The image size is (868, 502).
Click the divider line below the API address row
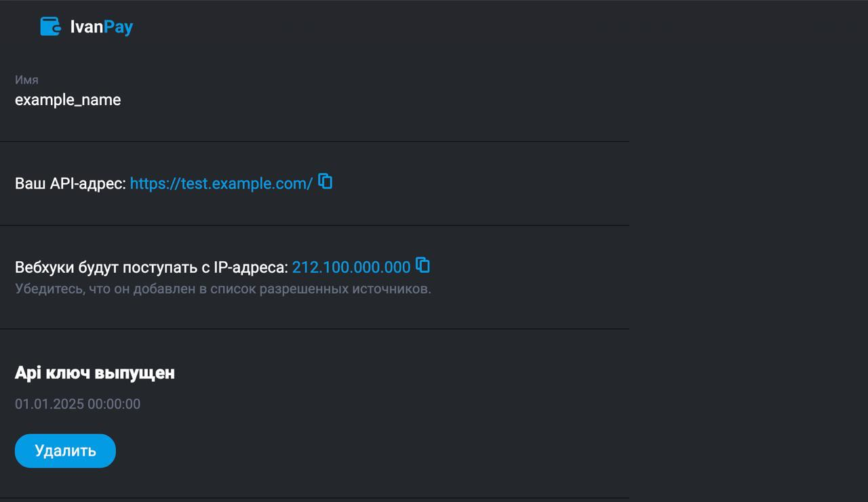pyautogui.click(x=315, y=225)
